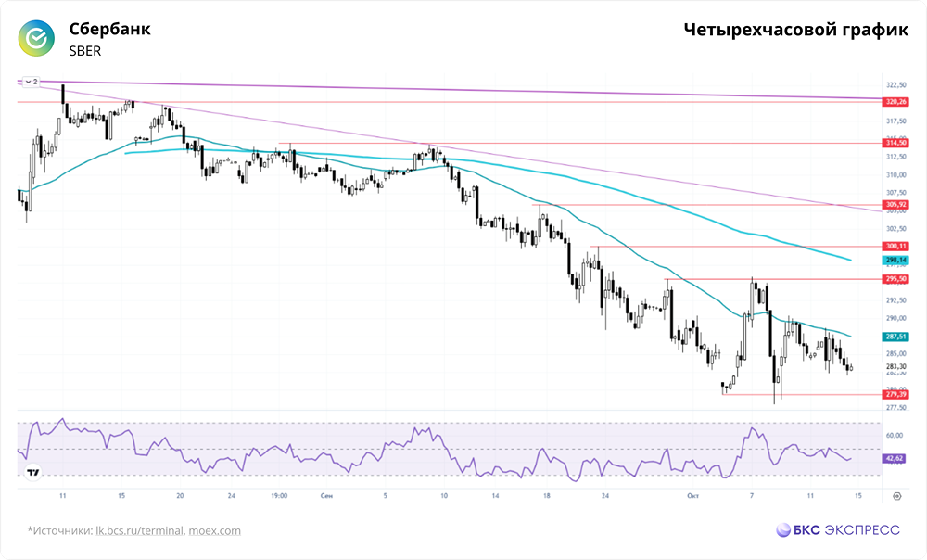Click the Четырехчасовой график heading
Screen dimensions: 927x560
(x=795, y=30)
